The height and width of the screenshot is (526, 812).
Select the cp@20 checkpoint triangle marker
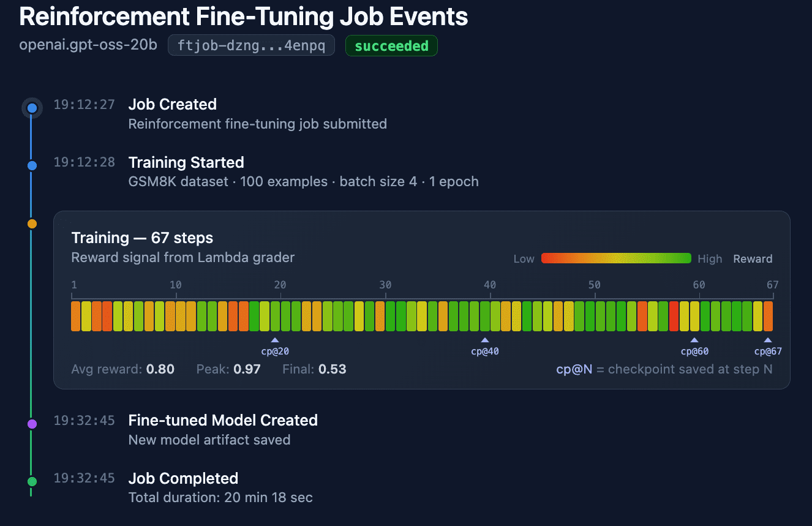(275, 340)
